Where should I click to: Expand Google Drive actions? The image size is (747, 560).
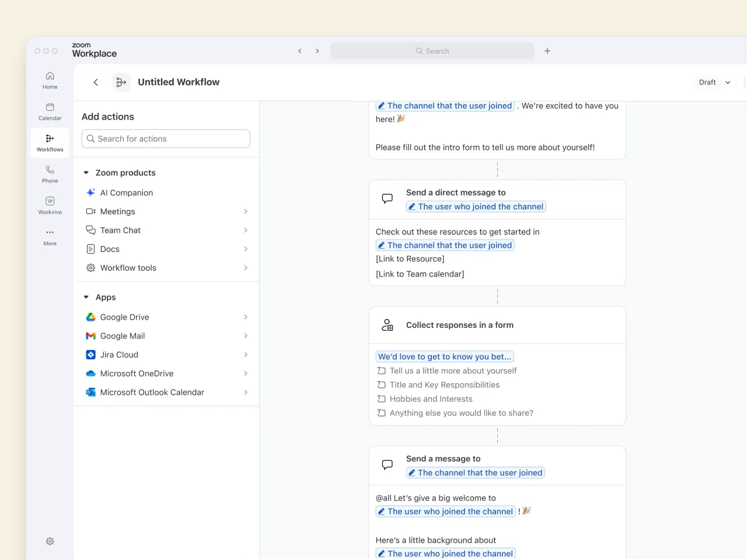[246, 317]
